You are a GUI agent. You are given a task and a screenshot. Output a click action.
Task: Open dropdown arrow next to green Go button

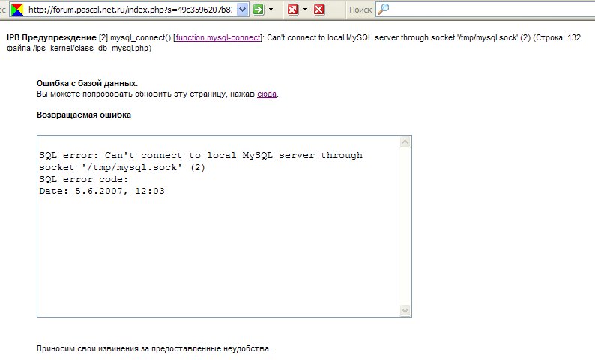click(x=272, y=10)
